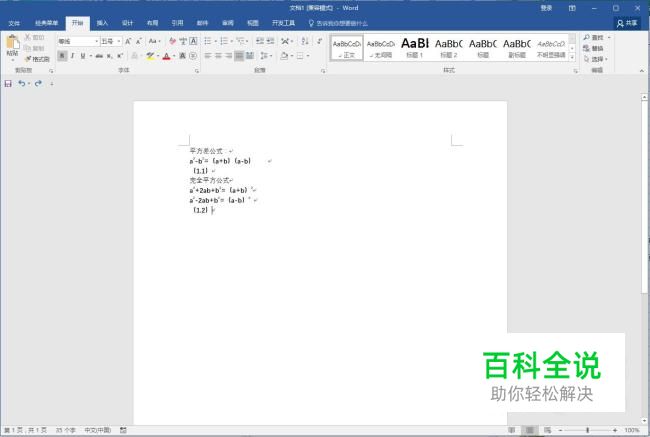Toggle Superscript formatting
This screenshot has height=437, width=650.
pyautogui.click(x=120, y=56)
